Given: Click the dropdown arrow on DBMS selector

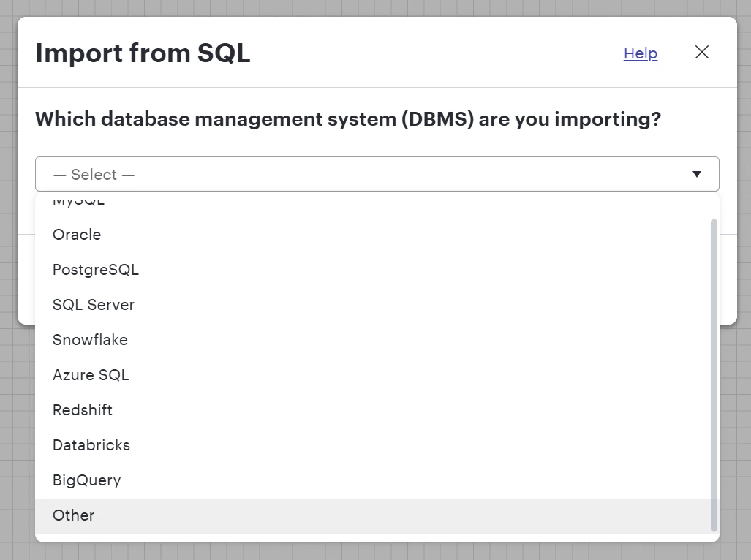Looking at the screenshot, I should (697, 174).
